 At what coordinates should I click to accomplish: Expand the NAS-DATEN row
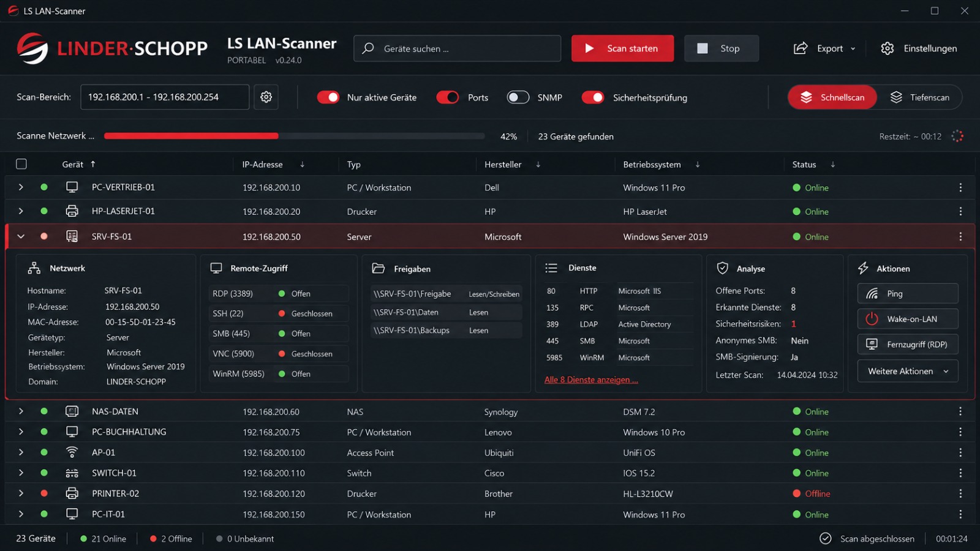(x=21, y=411)
